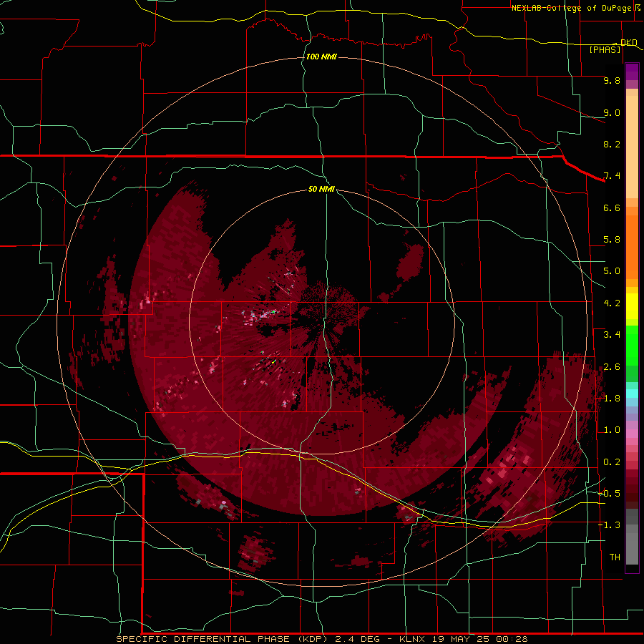Click the 'KLNX' station identifier in caption

click(413, 639)
